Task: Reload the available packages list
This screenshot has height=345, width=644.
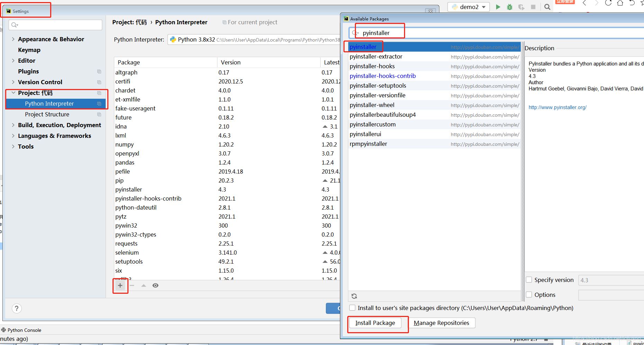Action: pyautogui.click(x=354, y=296)
